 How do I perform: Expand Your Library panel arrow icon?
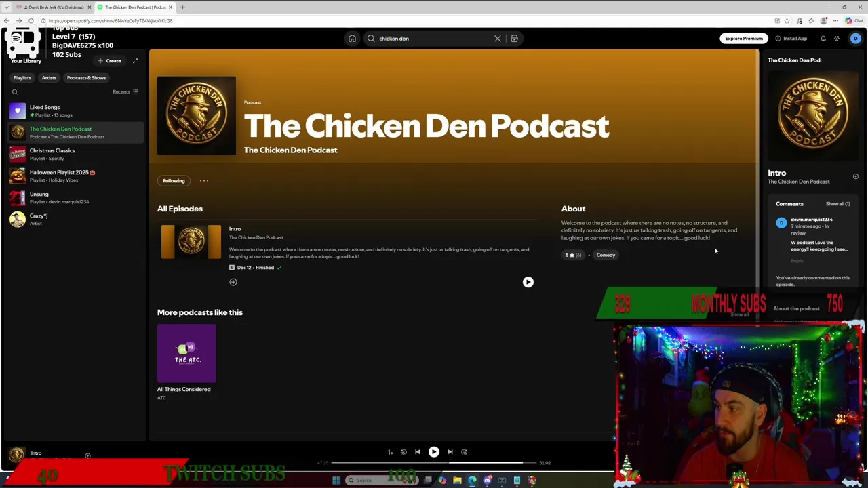(135, 61)
